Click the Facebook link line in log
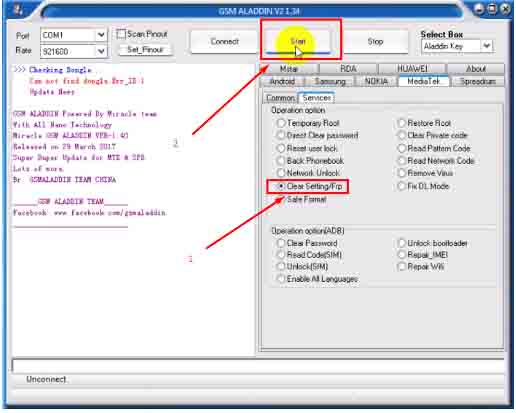This screenshot has height=413, width=516. coord(89,213)
